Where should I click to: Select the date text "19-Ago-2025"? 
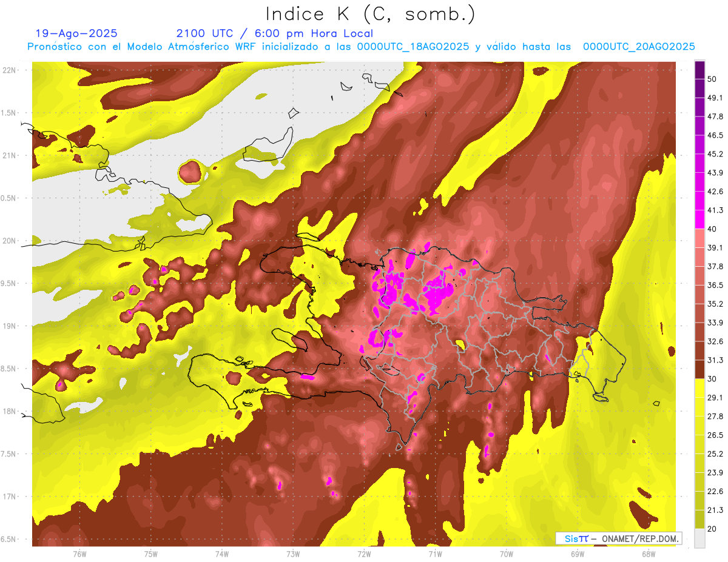tap(76, 33)
